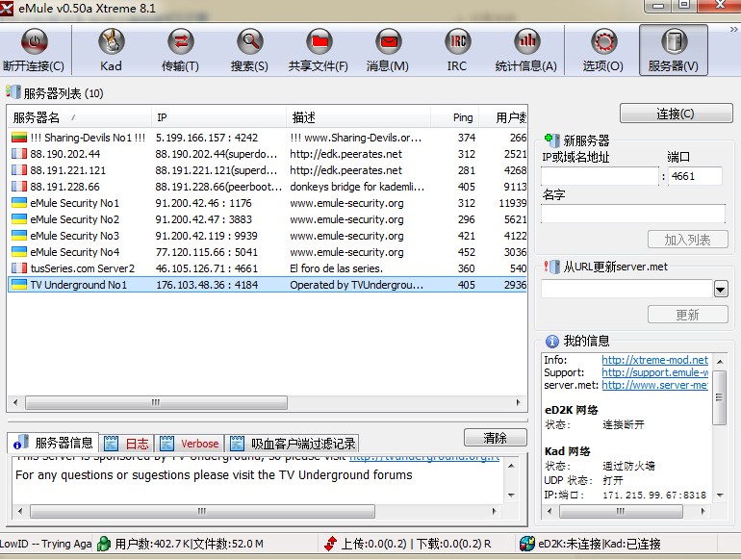Image resolution: width=741 pixels, height=560 pixels.
Task: Click the flag icon of TV Underground No1
Action: (x=19, y=285)
